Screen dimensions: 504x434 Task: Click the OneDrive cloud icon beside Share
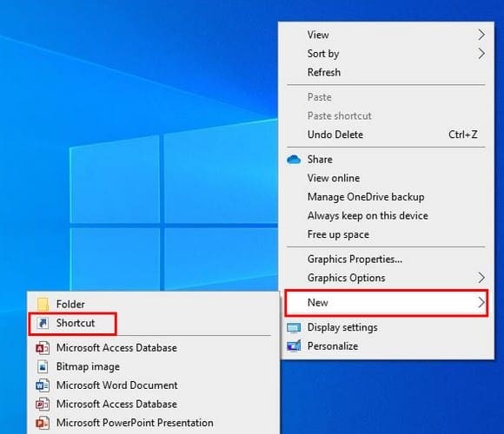pyautogui.click(x=294, y=160)
